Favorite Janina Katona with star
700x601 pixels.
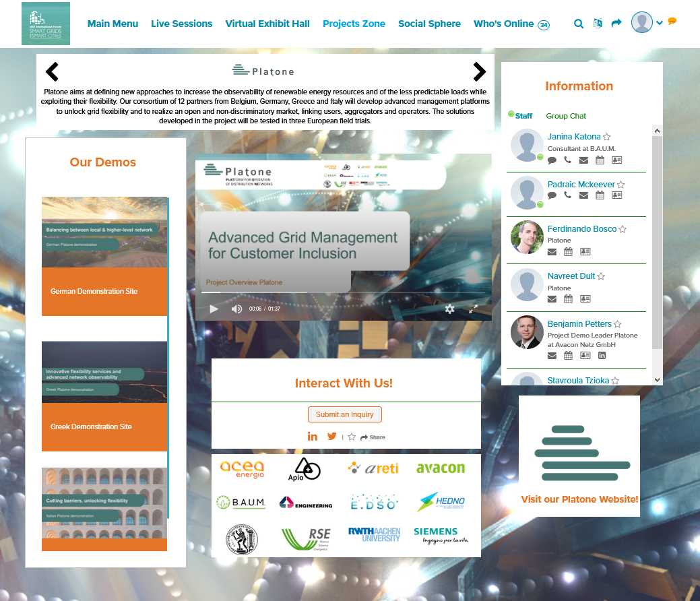607,137
